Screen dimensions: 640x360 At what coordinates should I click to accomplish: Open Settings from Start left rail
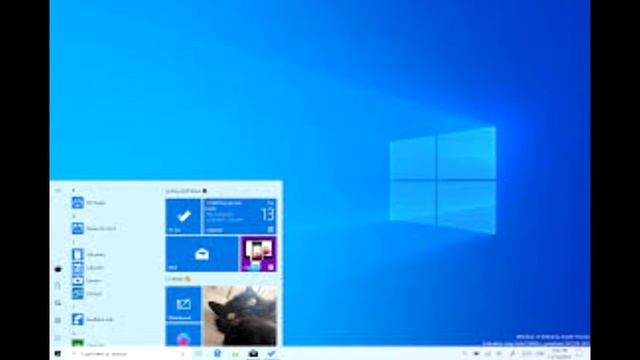(x=58, y=320)
